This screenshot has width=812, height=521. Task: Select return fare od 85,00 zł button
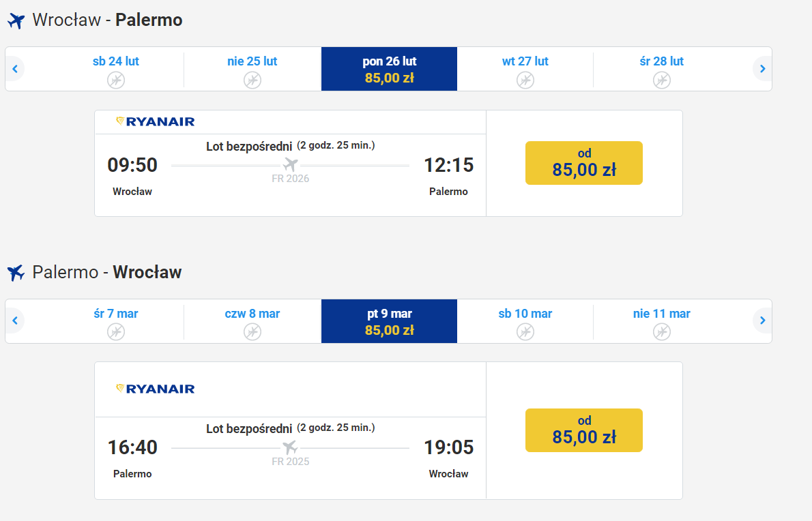coord(584,430)
